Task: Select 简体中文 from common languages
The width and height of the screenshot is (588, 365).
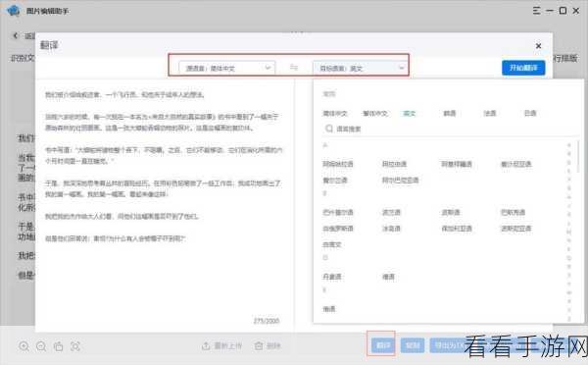Action: click(x=335, y=114)
